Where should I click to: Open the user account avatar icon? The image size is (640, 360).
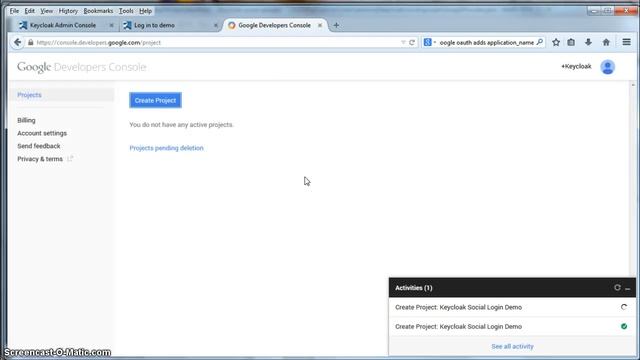pos(607,67)
